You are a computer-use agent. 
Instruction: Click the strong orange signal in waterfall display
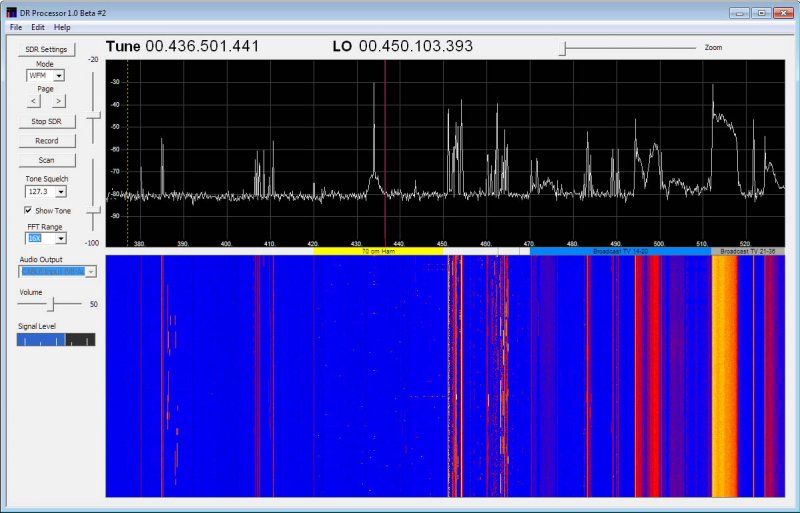(724, 377)
